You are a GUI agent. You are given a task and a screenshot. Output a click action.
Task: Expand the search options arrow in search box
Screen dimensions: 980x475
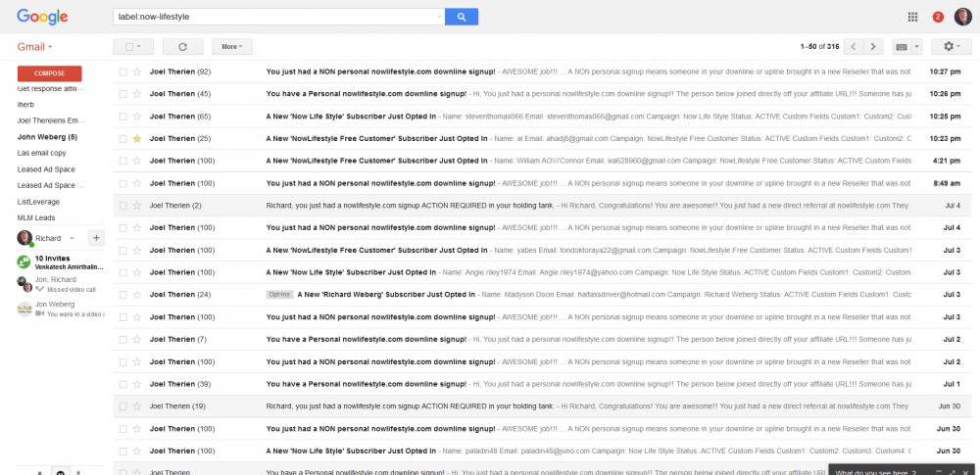(x=439, y=17)
